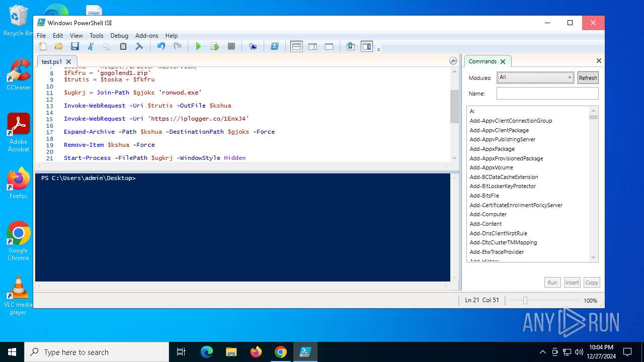The height and width of the screenshot is (362, 644).
Task: Select Add-Computer in the command list
Action: (x=488, y=214)
